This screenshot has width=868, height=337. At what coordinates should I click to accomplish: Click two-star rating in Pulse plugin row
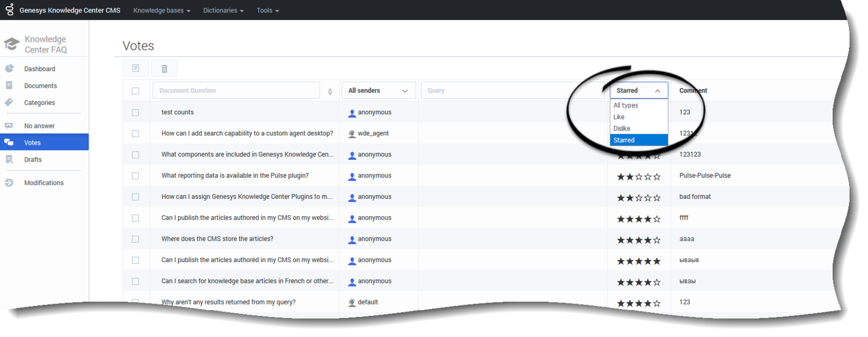pyautogui.click(x=639, y=177)
